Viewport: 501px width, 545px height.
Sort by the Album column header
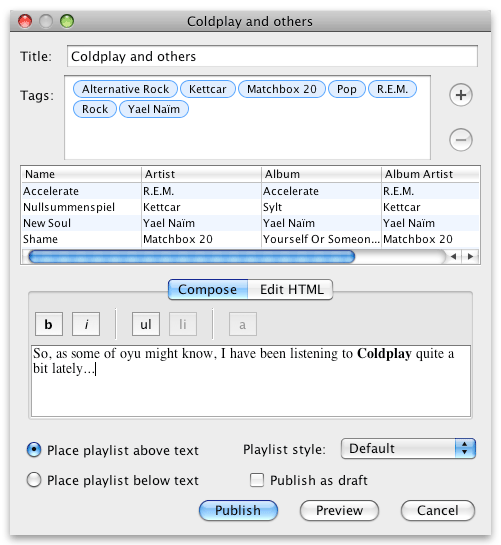click(x=321, y=174)
